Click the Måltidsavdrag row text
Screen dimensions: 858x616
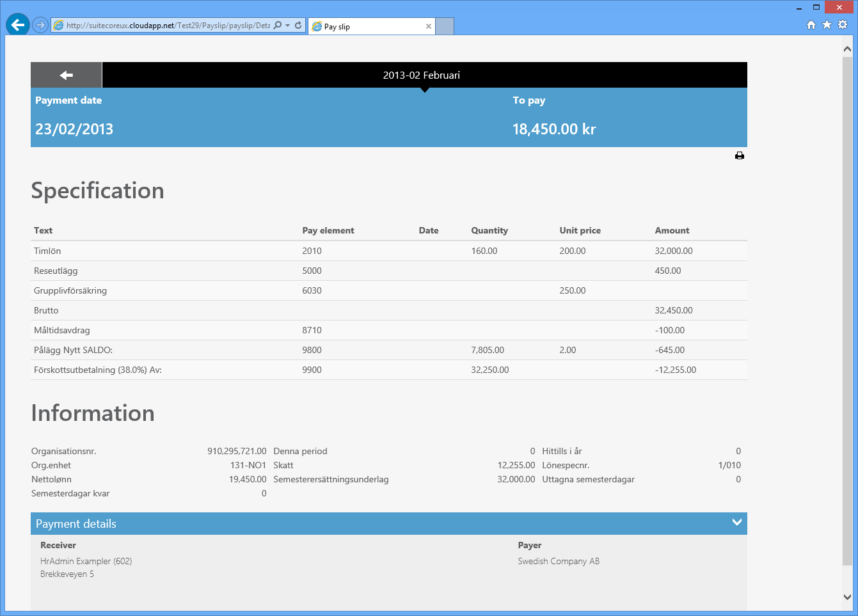(x=62, y=330)
